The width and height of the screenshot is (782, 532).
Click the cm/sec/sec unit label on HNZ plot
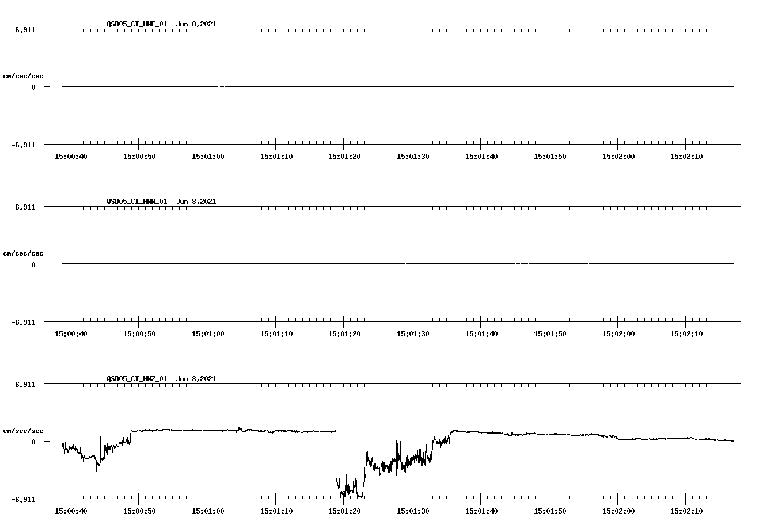[23, 431]
